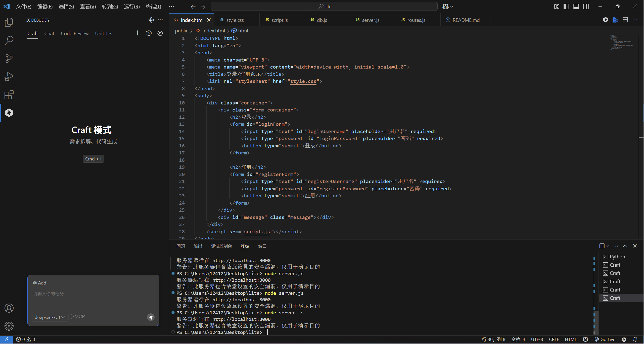Switch to Code Review mode

click(x=75, y=33)
